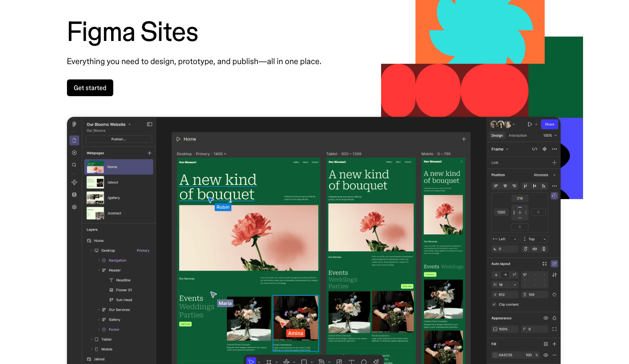629x364 pixels.
Task: Toggle the Clip content checkbox
Action: pos(494,305)
